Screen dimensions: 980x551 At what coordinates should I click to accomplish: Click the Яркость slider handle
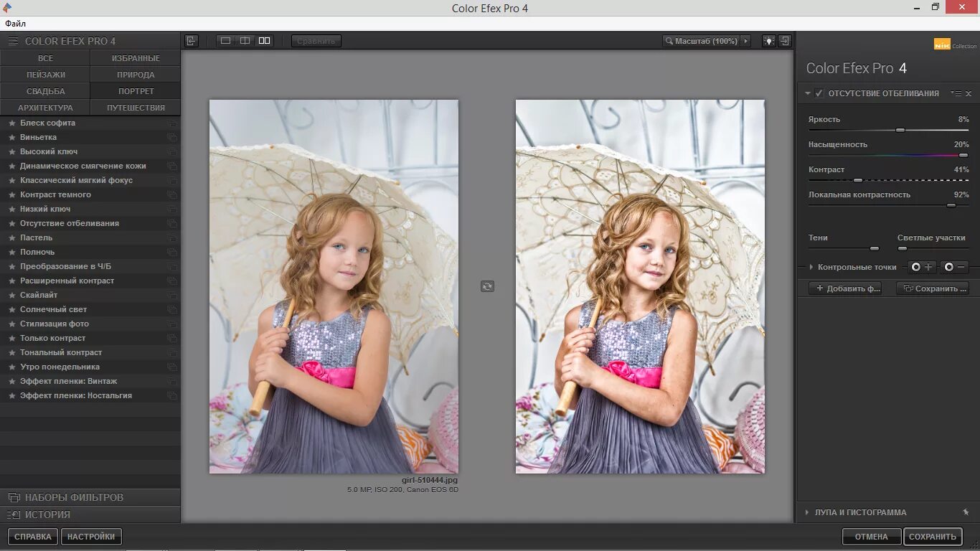(900, 130)
